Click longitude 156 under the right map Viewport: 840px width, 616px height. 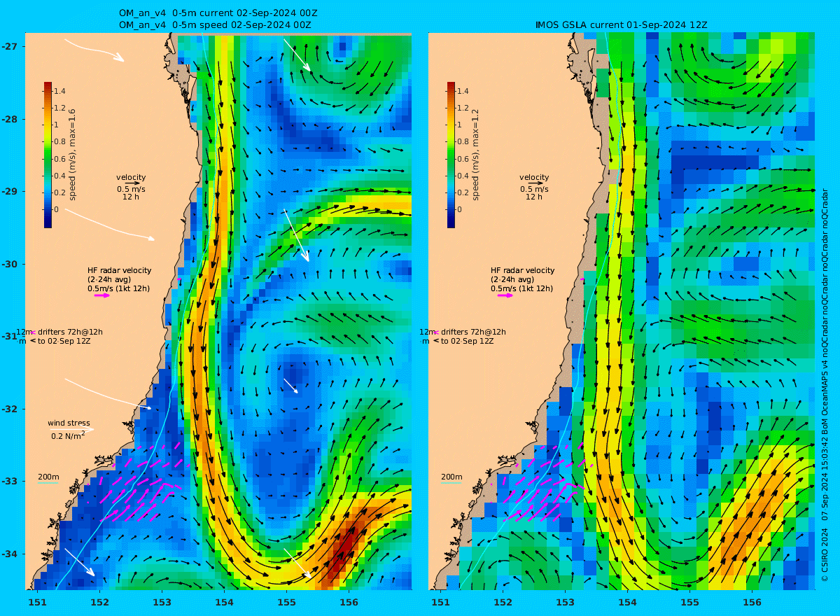[x=752, y=602]
